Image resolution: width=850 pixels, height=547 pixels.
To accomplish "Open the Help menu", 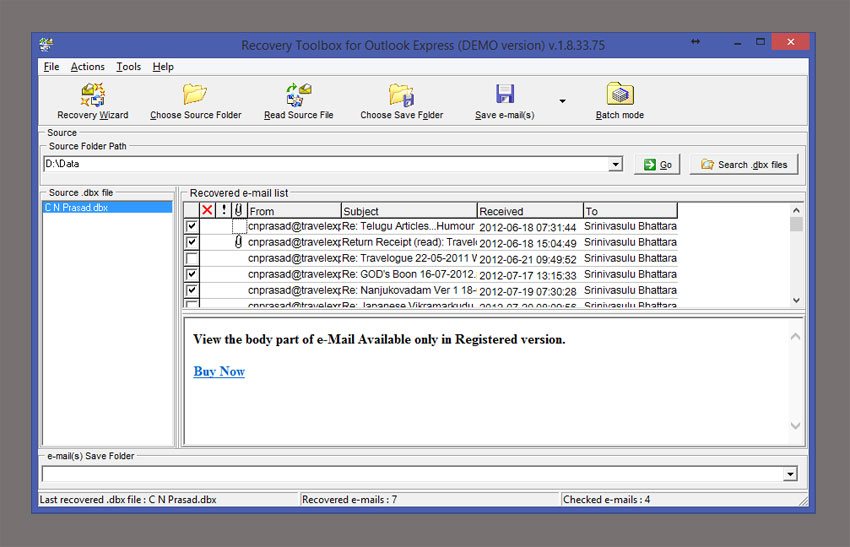I will [163, 67].
